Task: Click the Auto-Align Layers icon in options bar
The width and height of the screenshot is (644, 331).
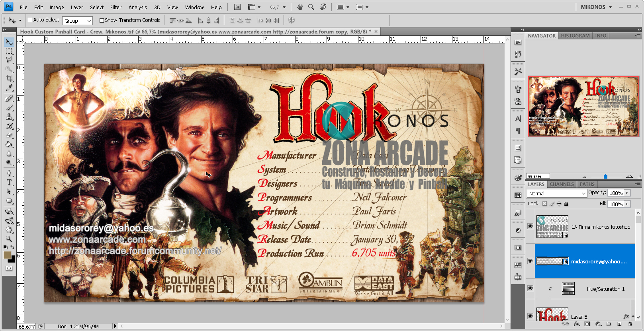Action: [x=291, y=20]
